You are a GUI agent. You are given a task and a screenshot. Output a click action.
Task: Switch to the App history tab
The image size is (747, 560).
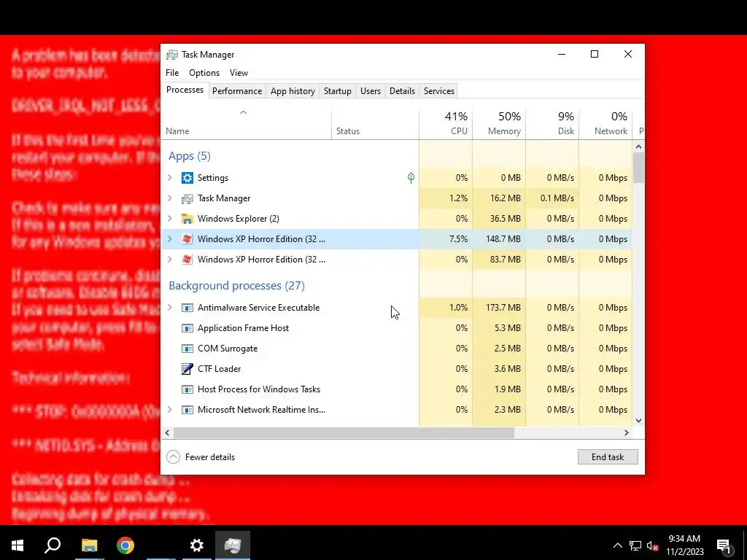coord(293,91)
